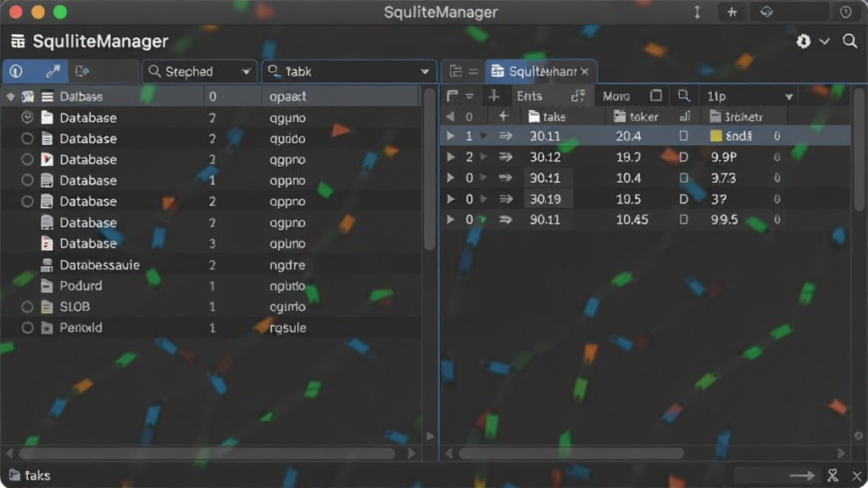Open the Tabk search dropdown

pos(348,71)
